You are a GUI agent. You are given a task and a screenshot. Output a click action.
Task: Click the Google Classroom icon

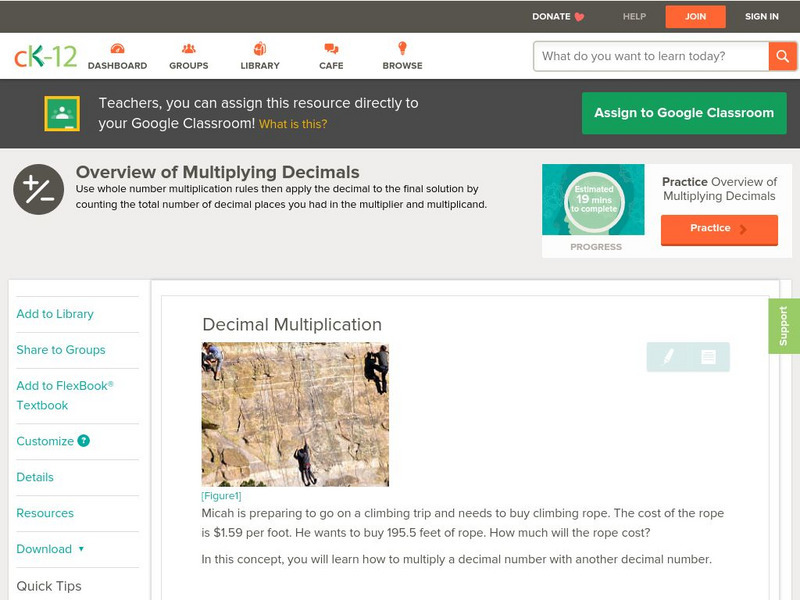(62, 113)
